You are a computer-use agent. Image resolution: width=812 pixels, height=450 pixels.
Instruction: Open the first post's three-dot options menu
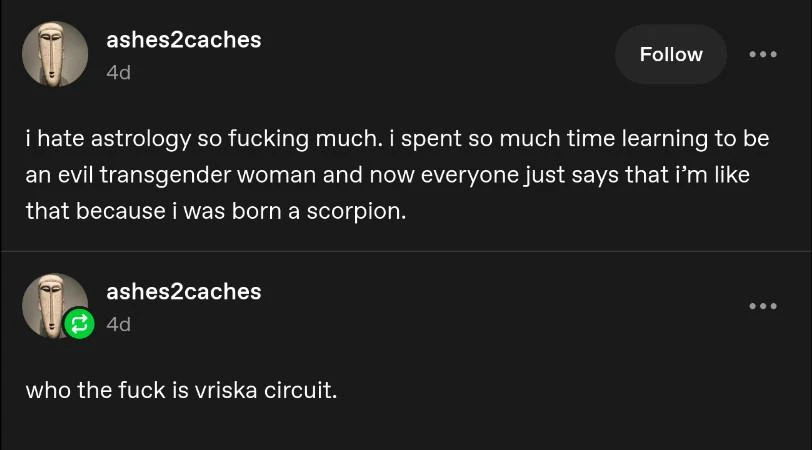click(762, 55)
